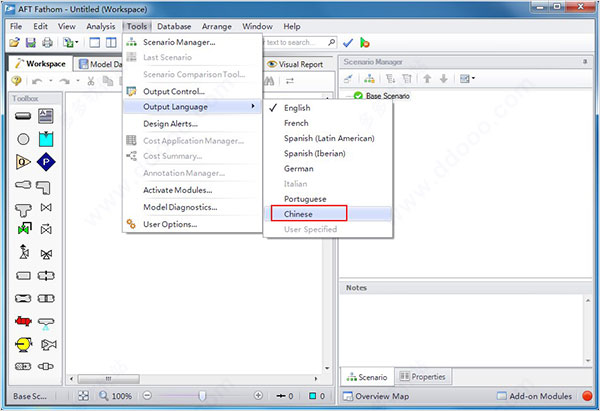The width and height of the screenshot is (600, 411).
Task: Click the red status light indicator
Action: [587, 396]
